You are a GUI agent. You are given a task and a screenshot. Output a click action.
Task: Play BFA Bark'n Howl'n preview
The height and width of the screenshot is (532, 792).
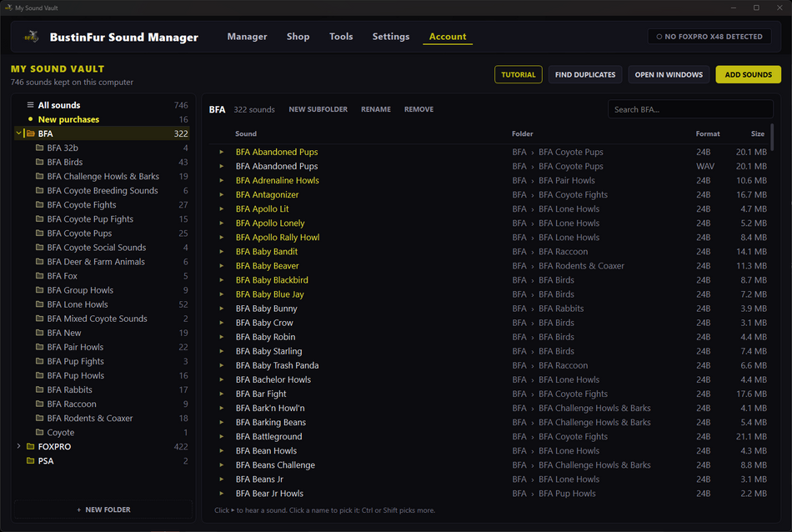coord(221,408)
